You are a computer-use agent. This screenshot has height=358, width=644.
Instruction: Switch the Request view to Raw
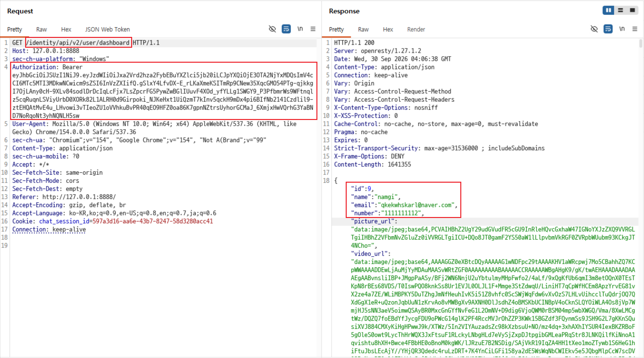tap(41, 29)
